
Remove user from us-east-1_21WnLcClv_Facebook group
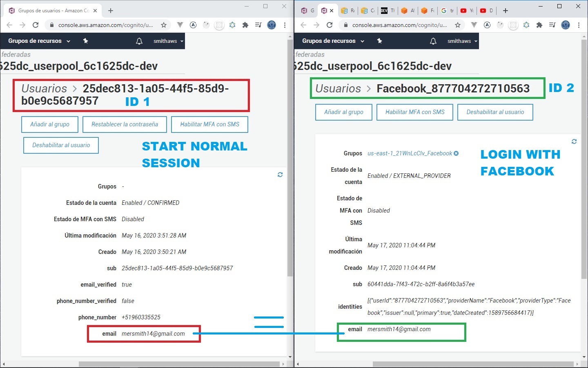456,153
